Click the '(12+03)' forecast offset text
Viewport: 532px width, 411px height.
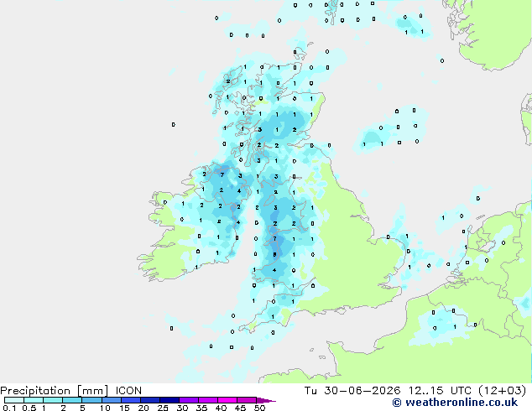(503, 391)
